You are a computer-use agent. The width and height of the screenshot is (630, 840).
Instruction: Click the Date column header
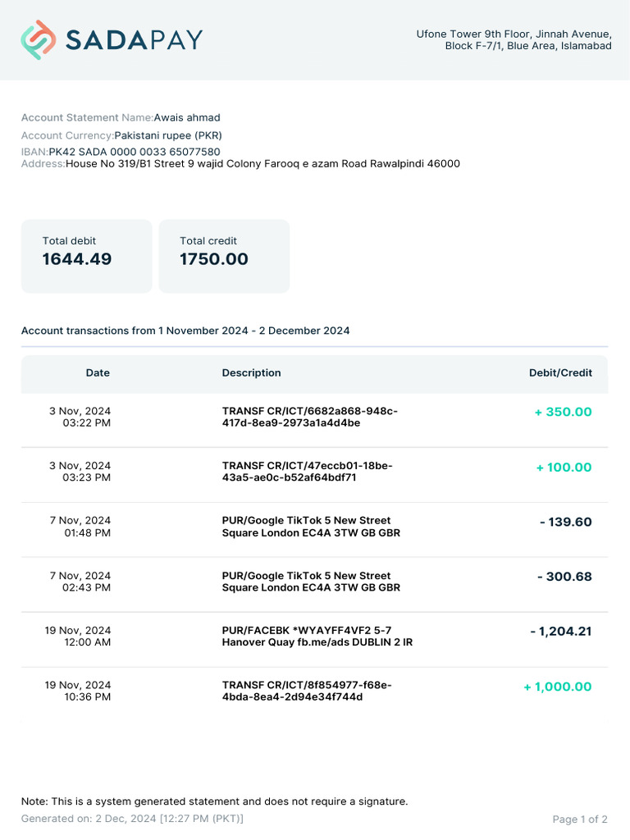point(98,372)
